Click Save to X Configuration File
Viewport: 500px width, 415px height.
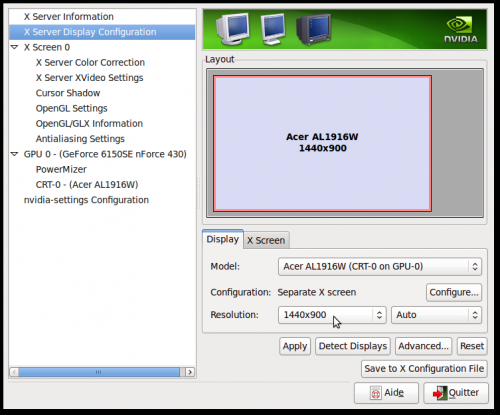pos(424,369)
